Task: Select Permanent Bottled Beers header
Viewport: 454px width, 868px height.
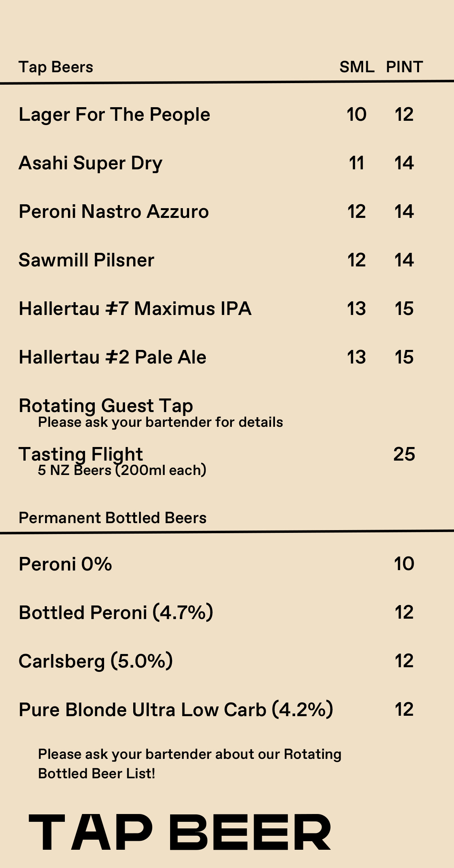Action: (x=113, y=518)
